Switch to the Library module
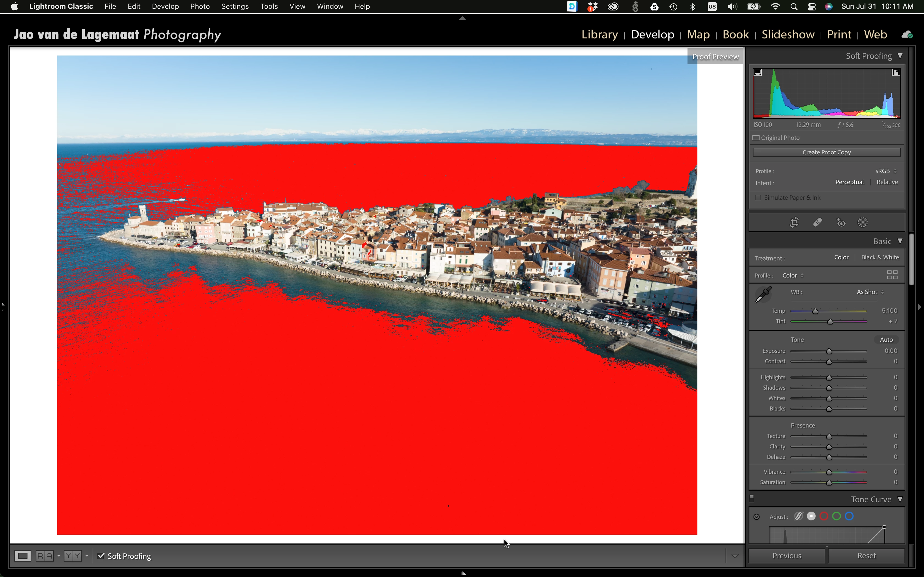This screenshot has width=924, height=577. (599, 34)
